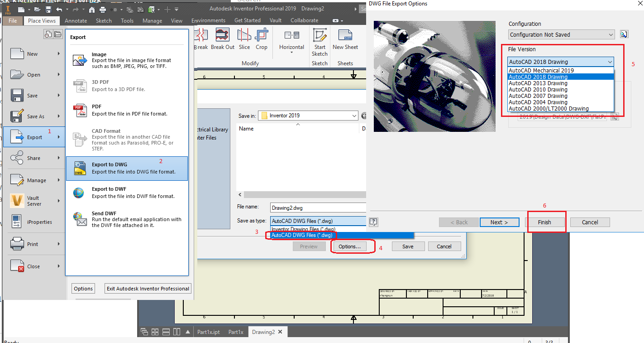
Task: Open Vault Server submenu in File menu
Action: 34,201
